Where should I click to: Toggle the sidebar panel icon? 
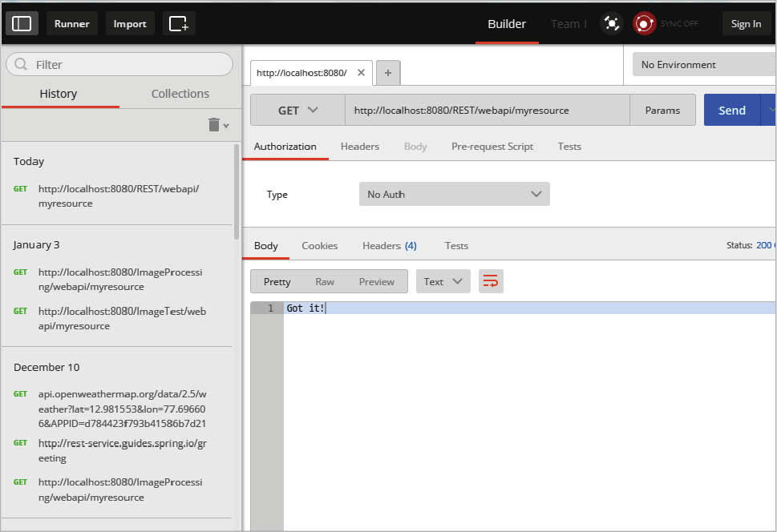[22, 23]
